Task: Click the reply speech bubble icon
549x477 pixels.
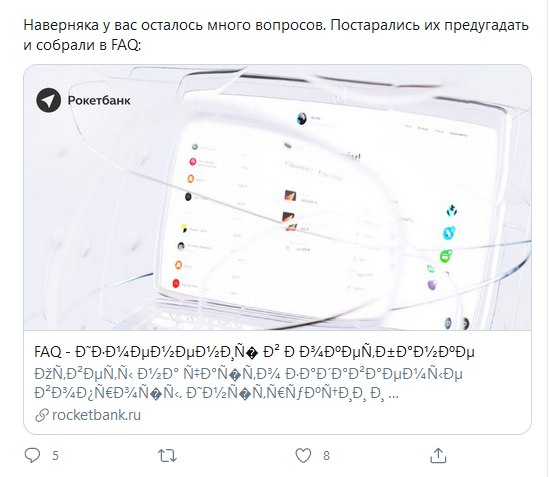Action: click(32, 456)
